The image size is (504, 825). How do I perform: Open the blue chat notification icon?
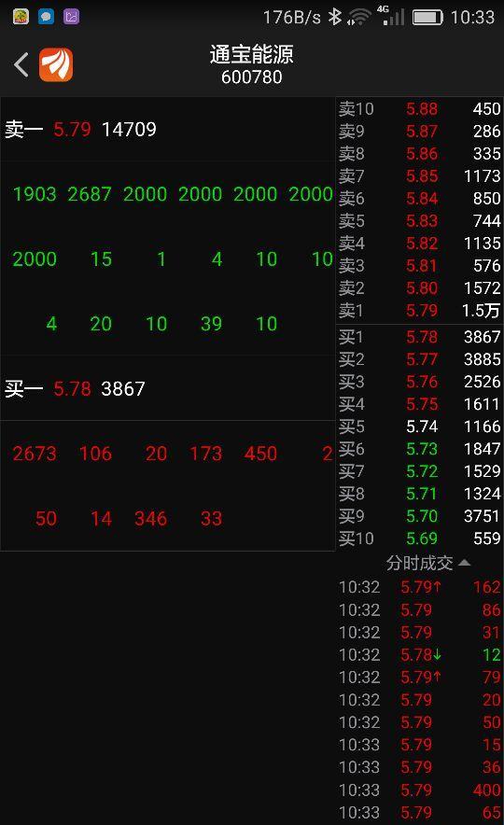(46, 17)
